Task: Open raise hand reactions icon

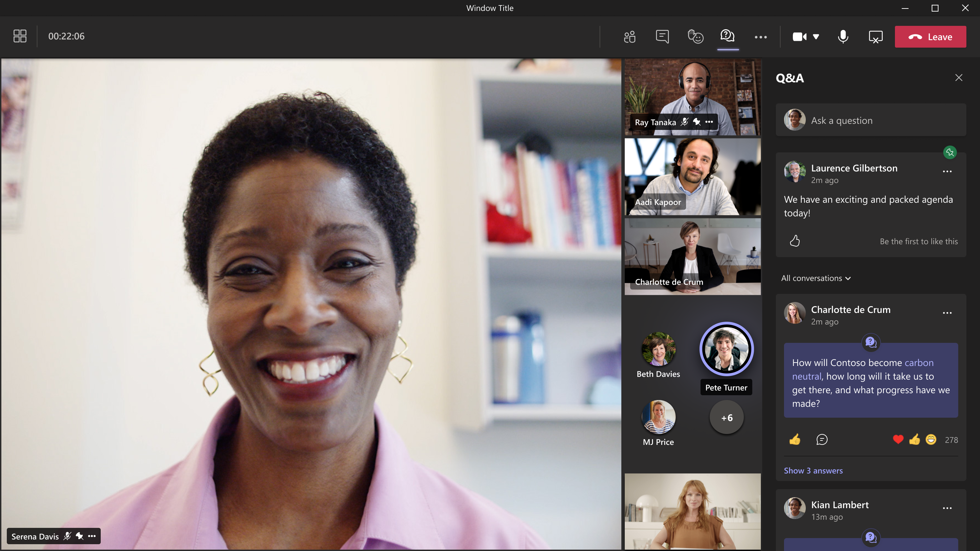Action: click(x=695, y=37)
